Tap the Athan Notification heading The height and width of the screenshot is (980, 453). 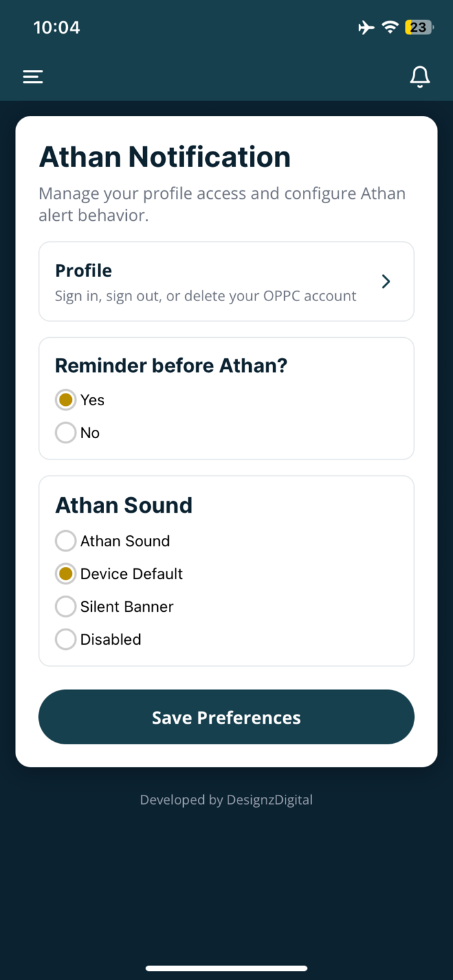pyautogui.click(x=165, y=157)
